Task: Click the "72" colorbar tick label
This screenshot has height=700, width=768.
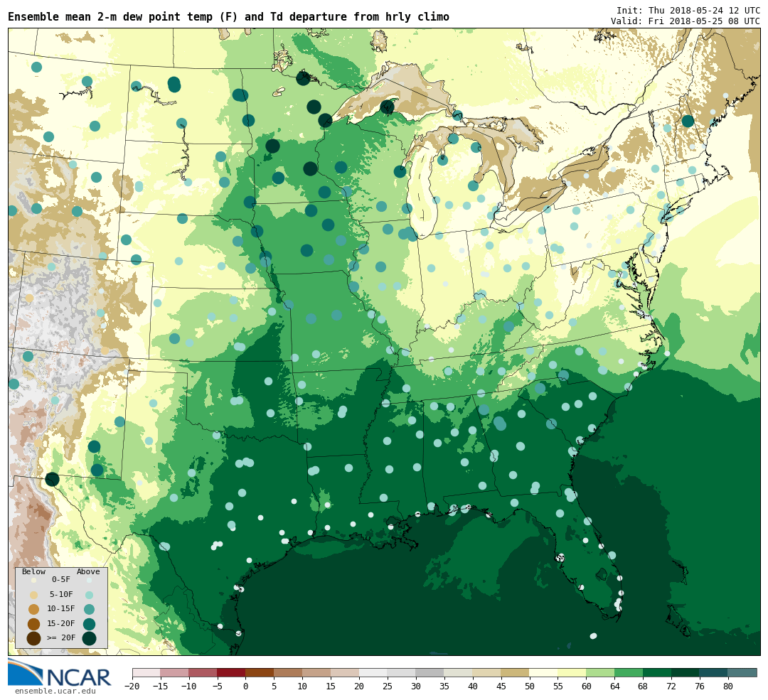Action: coord(671,686)
